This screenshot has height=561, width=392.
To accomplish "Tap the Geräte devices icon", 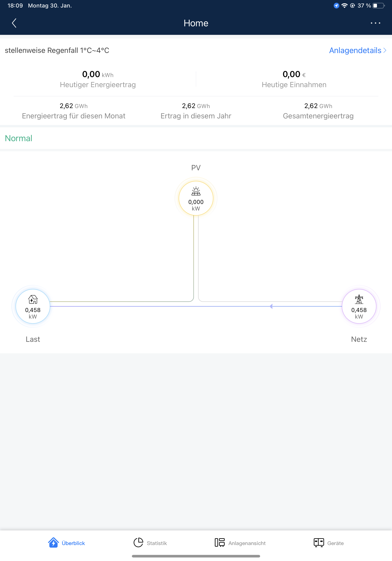I will tap(319, 543).
